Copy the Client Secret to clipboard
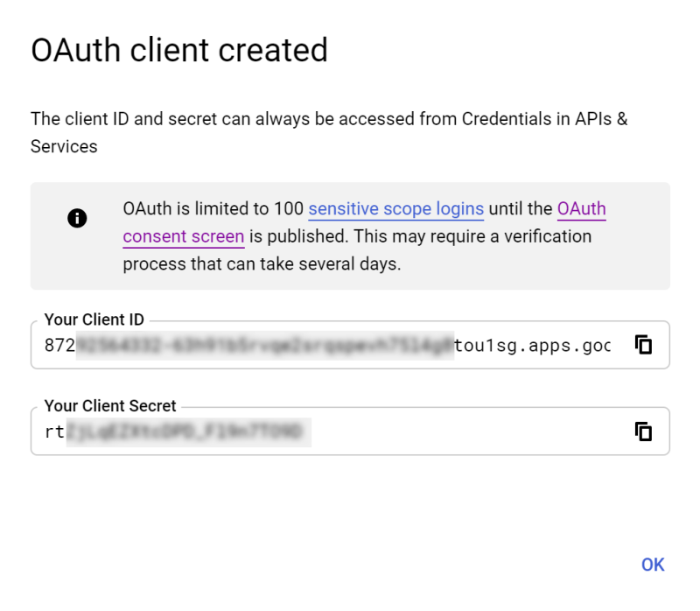Screen dimensions: 700x611 coord(643,432)
